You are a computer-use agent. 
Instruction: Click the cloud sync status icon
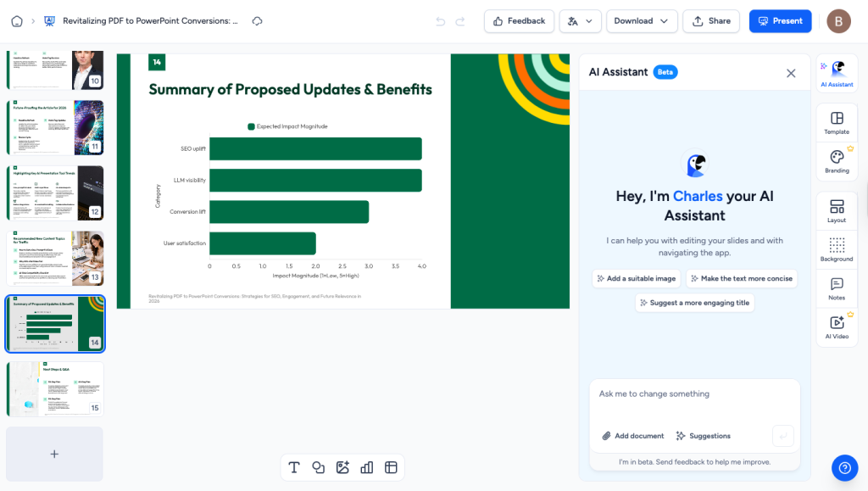tap(258, 21)
